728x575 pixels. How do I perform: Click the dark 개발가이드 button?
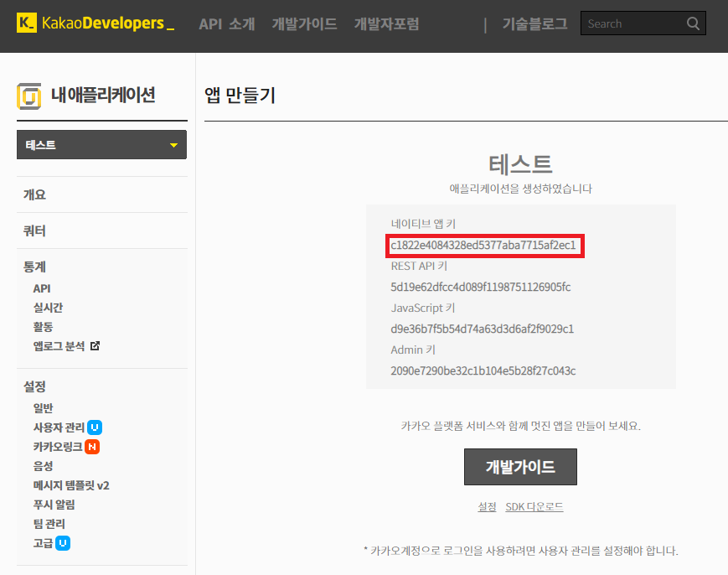pyautogui.click(x=520, y=467)
